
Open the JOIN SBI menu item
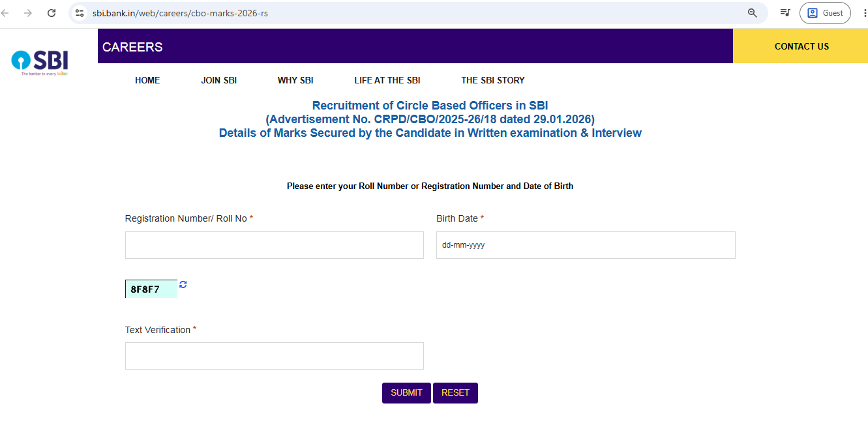click(x=218, y=80)
